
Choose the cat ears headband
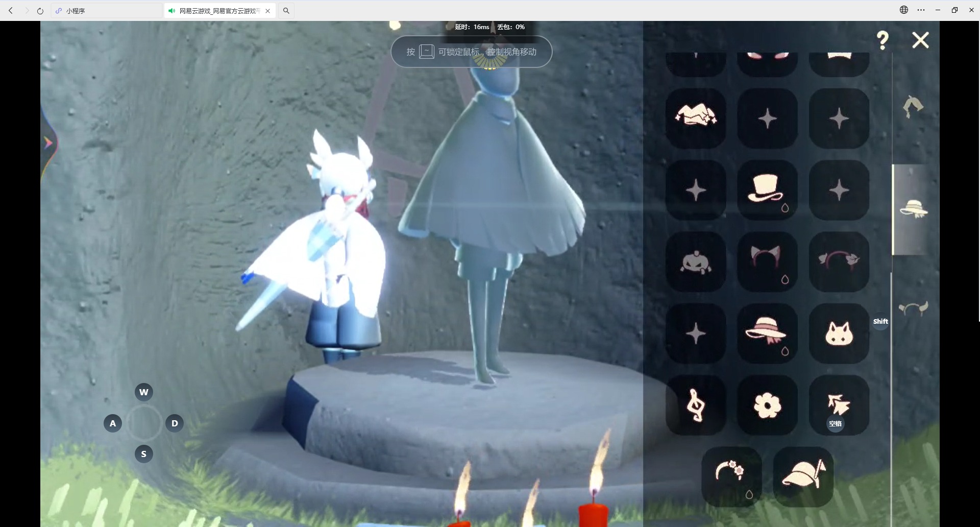[x=767, y=261]
